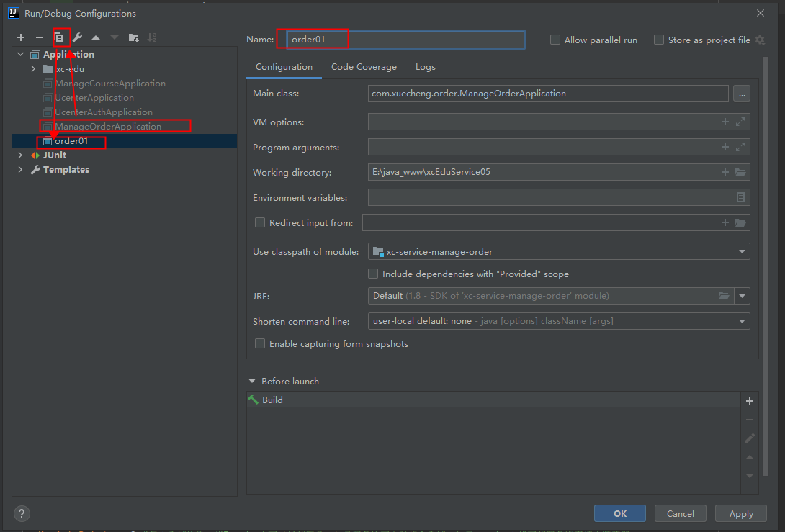Add new configuration with plus icon
This screenshot has height=532, width=785.
pos(21,37)
